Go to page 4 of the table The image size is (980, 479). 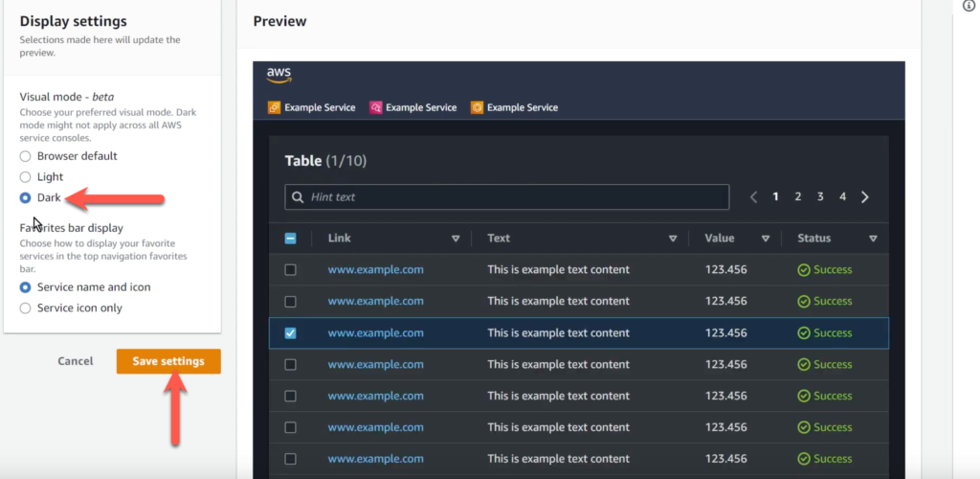[x=842, y=197]
